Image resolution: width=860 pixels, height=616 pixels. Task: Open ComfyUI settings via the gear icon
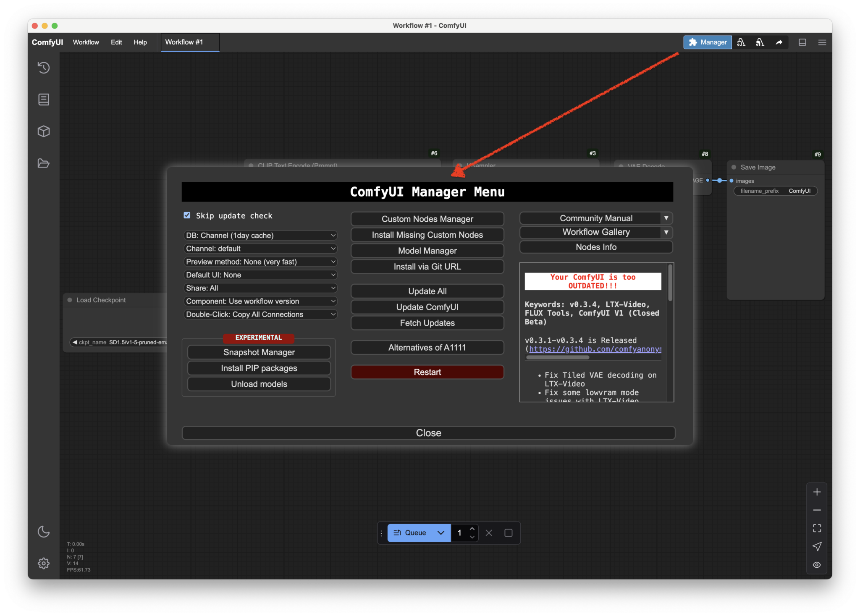click(44, 564)
